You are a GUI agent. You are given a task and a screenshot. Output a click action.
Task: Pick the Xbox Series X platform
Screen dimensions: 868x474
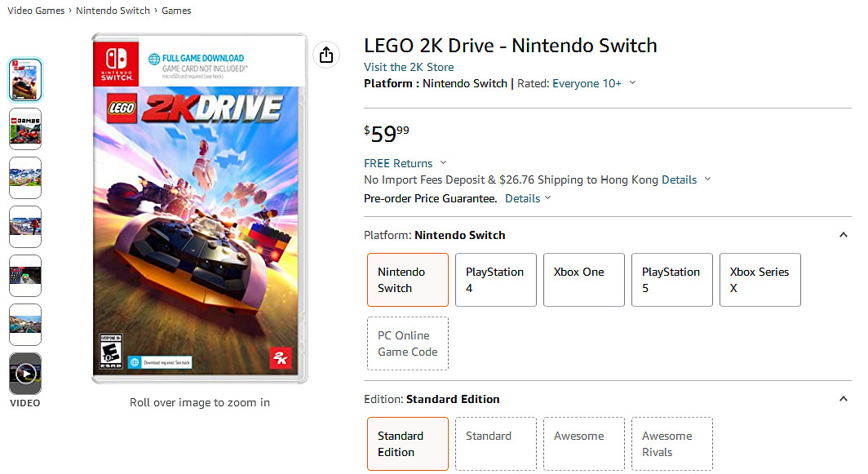[759, 280]
